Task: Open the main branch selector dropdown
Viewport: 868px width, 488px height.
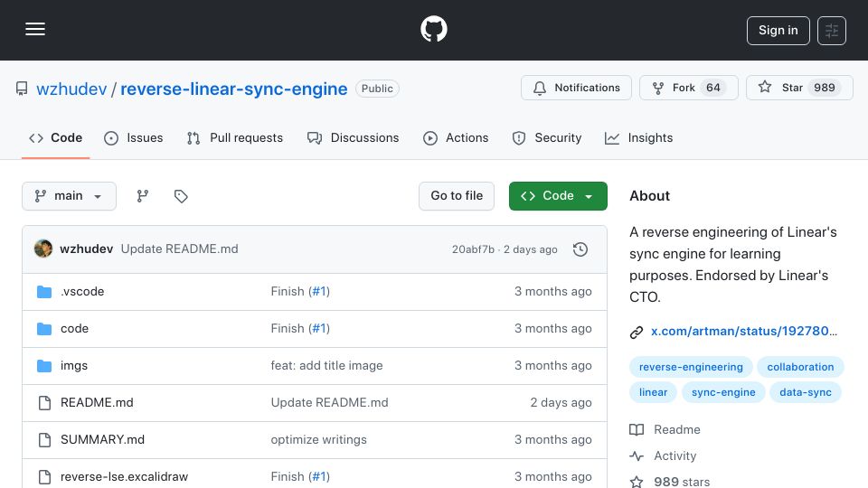Action: pos(70,196)
